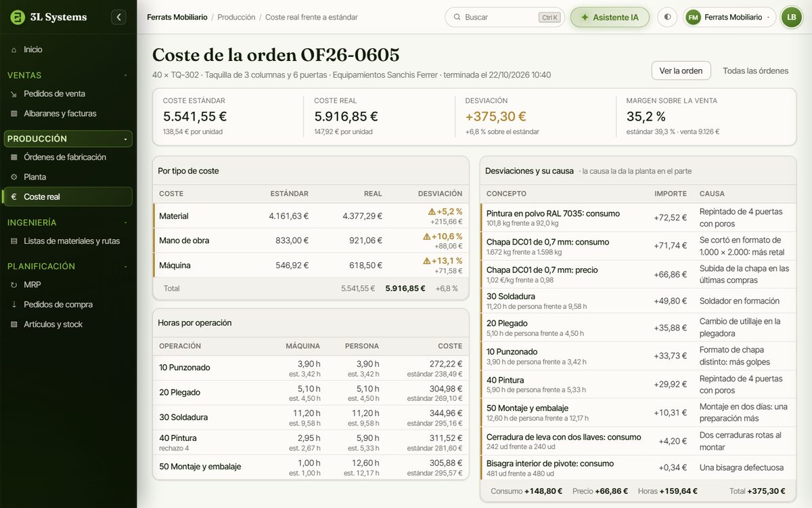The image size is (812, 508).
Task: Click the Ferrats Mobiliario breadcrumb
Action: pos(177,17)
